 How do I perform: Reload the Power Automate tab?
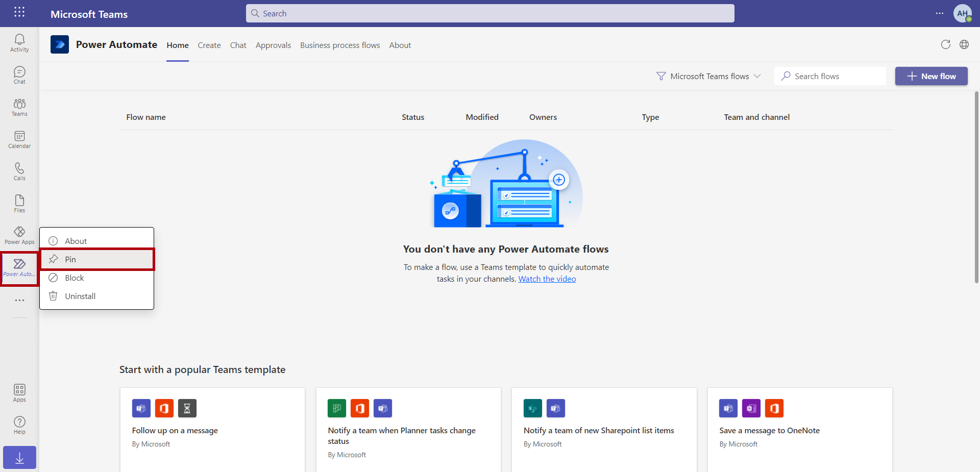coord(946,44)
